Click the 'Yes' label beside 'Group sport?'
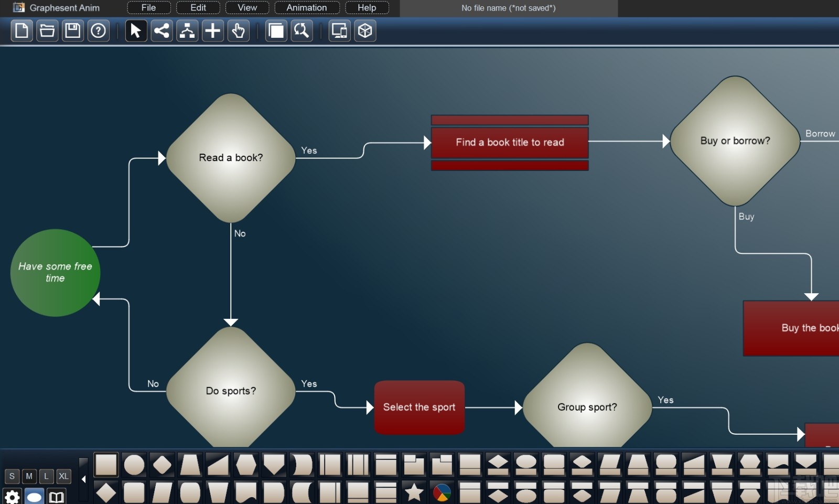This screenshot has height=504, width=839. [x=665, y=400]
